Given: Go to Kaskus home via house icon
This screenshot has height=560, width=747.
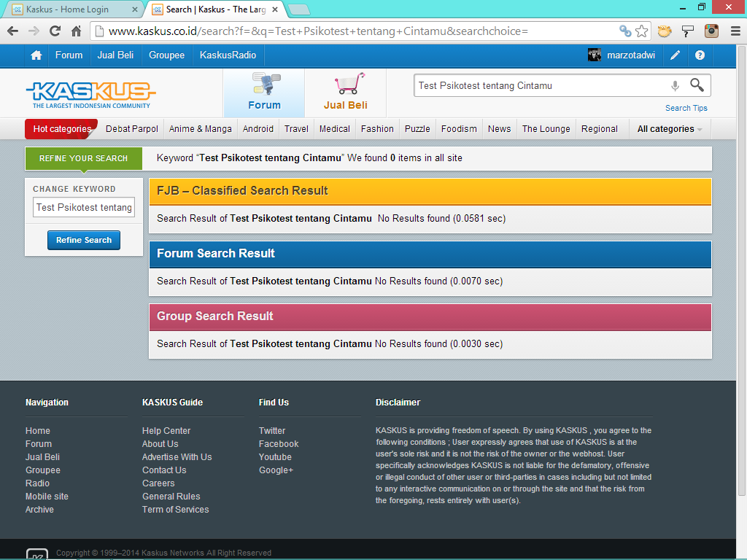Looking at the screenshot, I should pos(36,55).
